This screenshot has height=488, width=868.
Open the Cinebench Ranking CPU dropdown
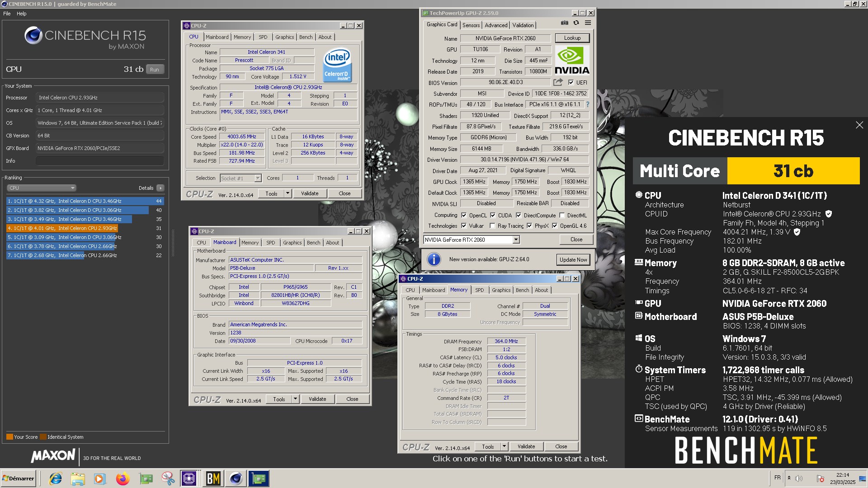[x=42, y=188]
